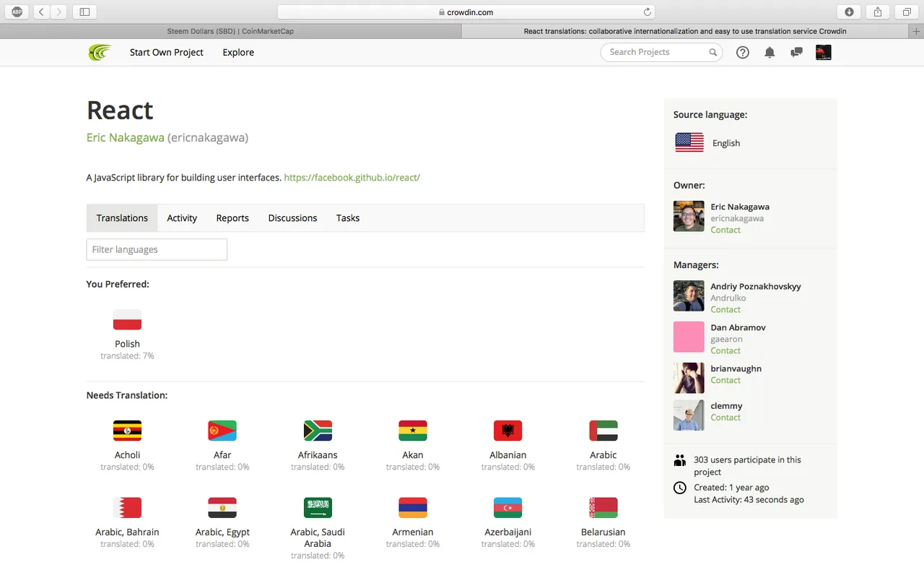The height and width of the screenshot is (578, 924).
Task: Open Eric Nakagawa owner avatar photo
Action: (689, 216)
